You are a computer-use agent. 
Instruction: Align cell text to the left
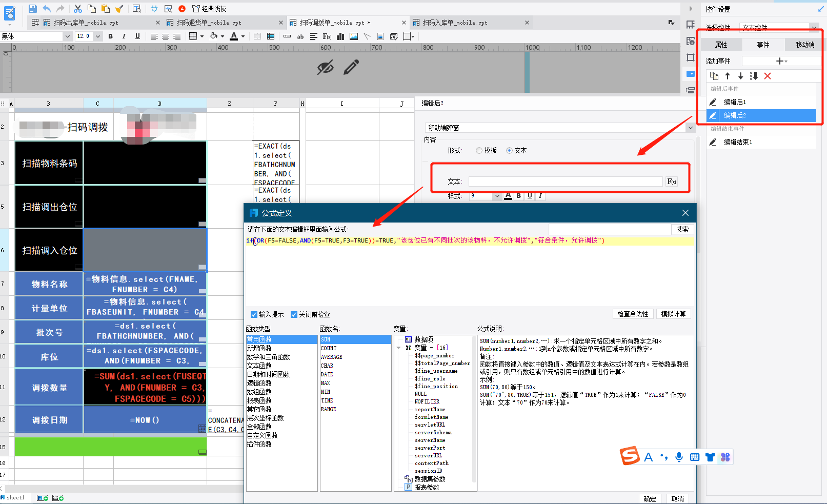[154, 36]
